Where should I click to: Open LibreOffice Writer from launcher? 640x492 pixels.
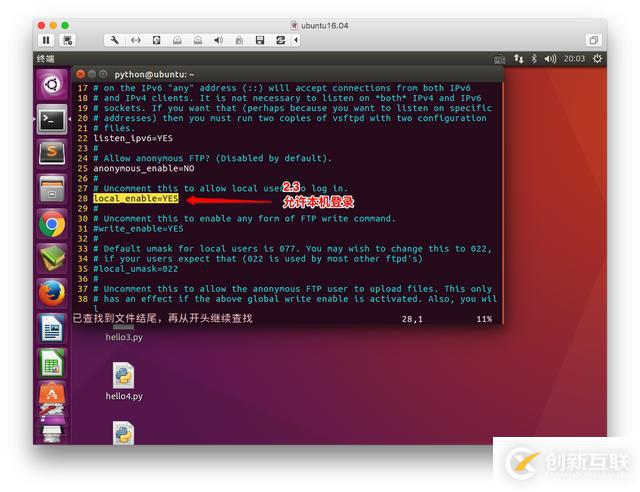tap(52, 328)
